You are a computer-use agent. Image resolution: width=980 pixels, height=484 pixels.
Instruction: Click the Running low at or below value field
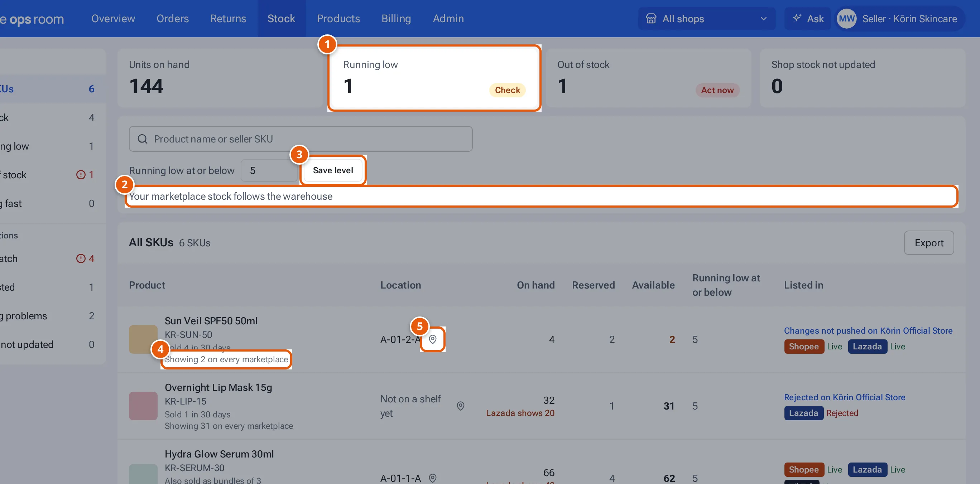[x=269, y=170]
